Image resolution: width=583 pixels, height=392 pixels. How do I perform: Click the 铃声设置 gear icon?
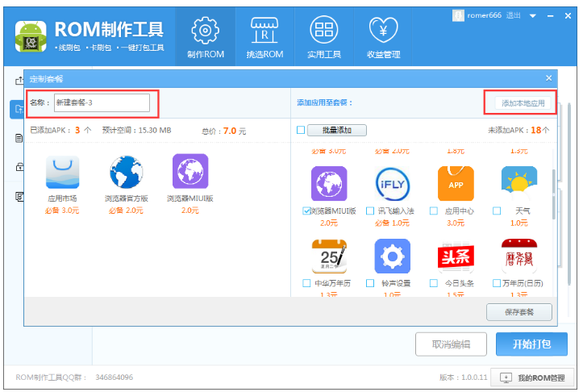tap(392, 256)
